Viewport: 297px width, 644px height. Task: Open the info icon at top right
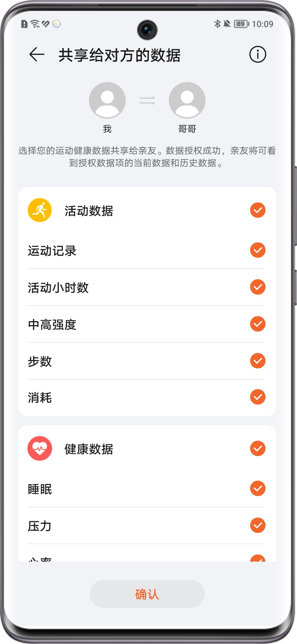click(x=257, y=55)
